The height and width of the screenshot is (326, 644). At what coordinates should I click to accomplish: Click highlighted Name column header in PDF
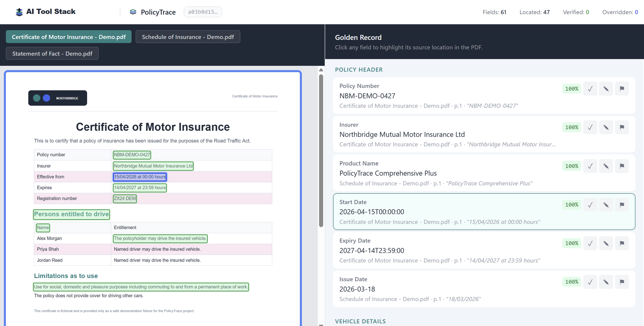43,228
